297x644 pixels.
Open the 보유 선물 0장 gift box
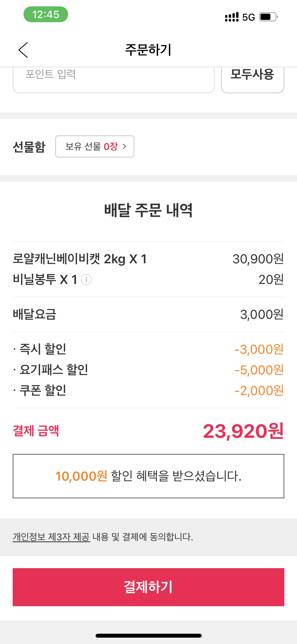pyautogui.click(x=95, y=146)
